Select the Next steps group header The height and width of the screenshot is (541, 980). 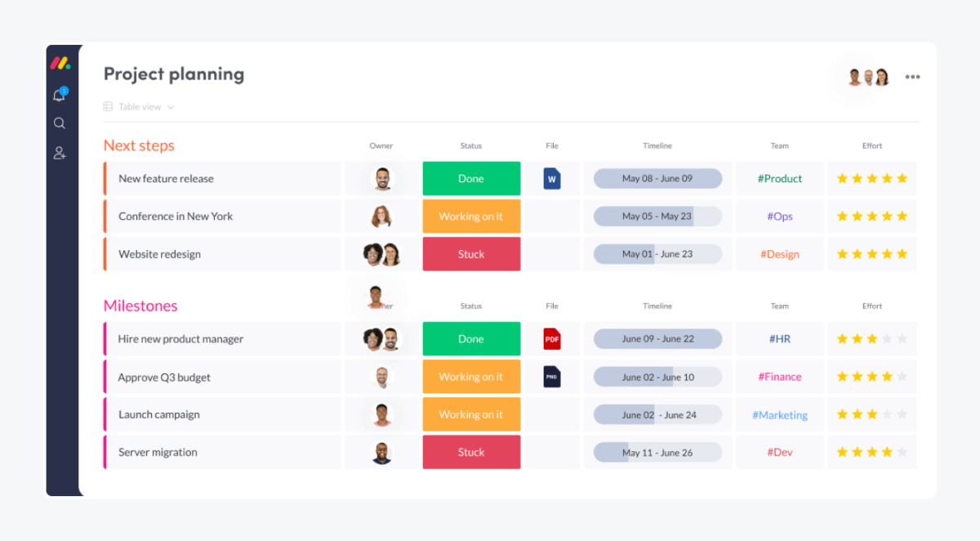(x=139, y=145)
